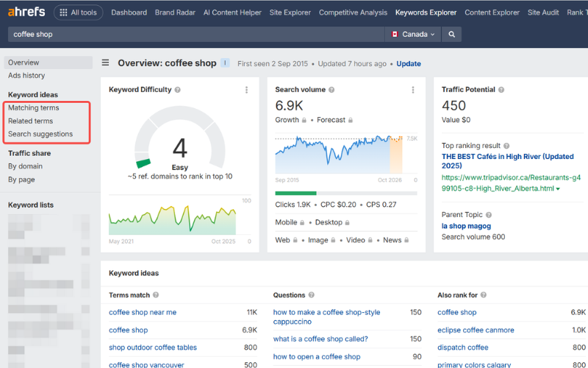Expand the tripadvisor URL dropdown arrow
Image resolution: width=588 pixels, height=368 pixels.
click(558, 190)
